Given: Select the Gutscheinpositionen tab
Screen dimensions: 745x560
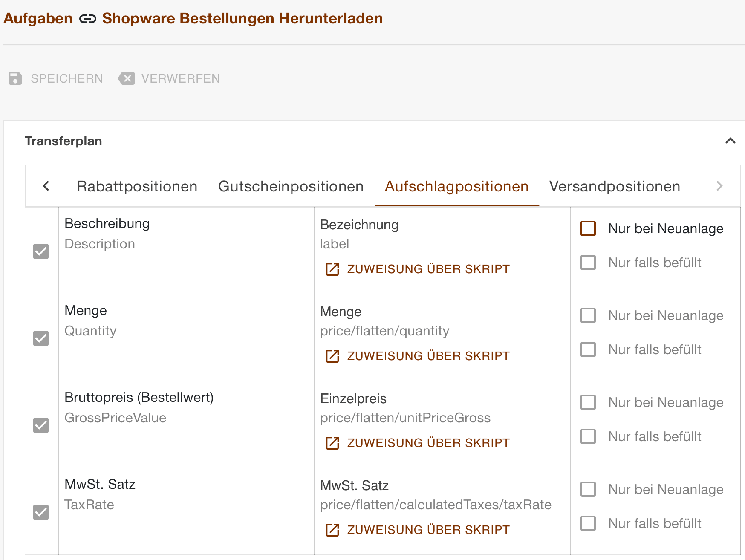Looking at the screenshot, I should pyautogui.click(x=291, y=186).
